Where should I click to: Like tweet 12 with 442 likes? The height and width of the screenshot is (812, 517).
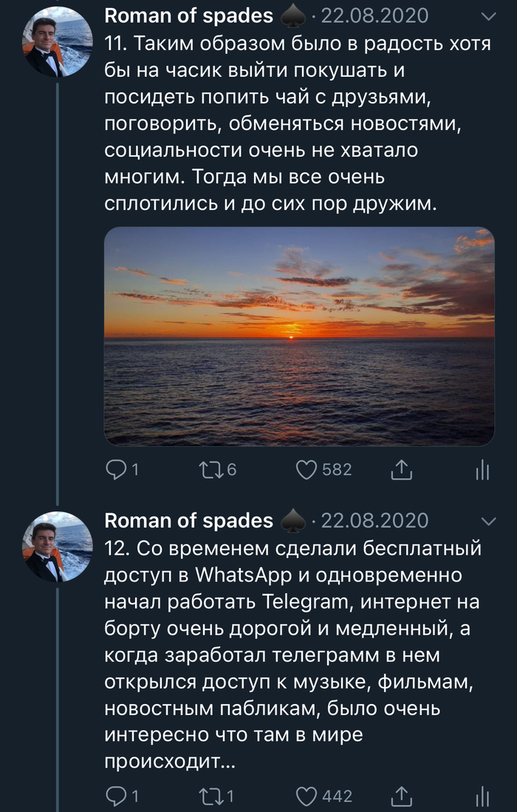pyautogui.click(x=306, y=796)
